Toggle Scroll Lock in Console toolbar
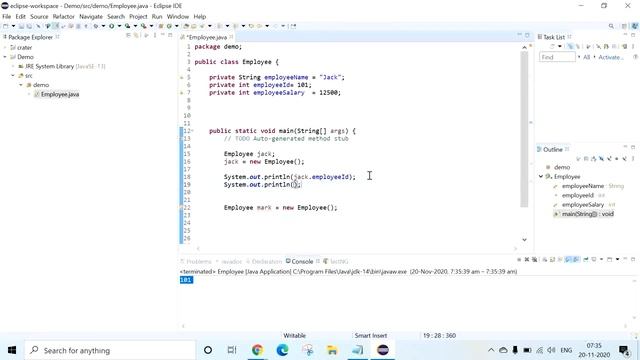This screenshot has height=360, width=640. pyautogui.click(x=552, y=259)
